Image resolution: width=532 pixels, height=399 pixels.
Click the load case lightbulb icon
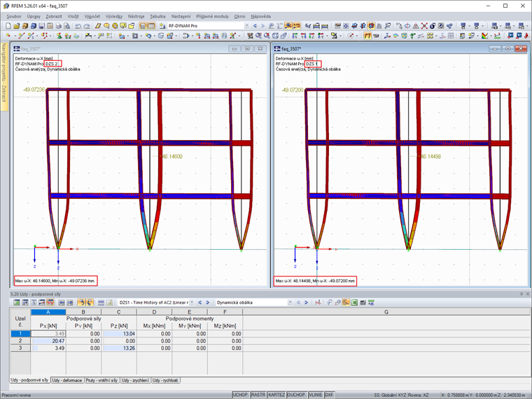pos(162,26)
